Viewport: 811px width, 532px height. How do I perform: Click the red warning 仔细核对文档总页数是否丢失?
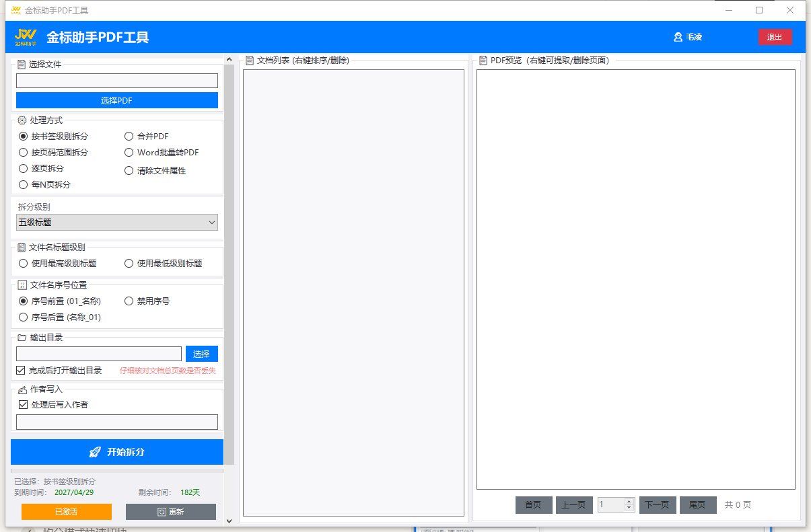tap(168, 371)
